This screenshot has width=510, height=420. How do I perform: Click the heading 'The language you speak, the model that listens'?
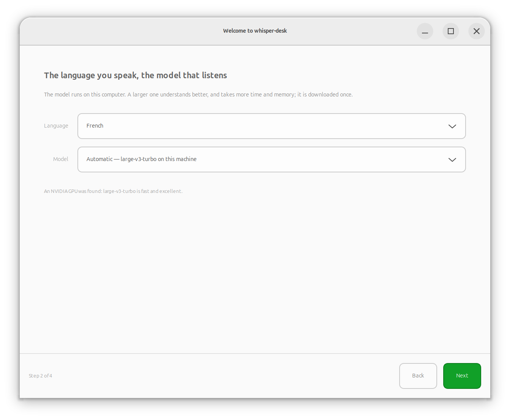click(x=135, y=75)
